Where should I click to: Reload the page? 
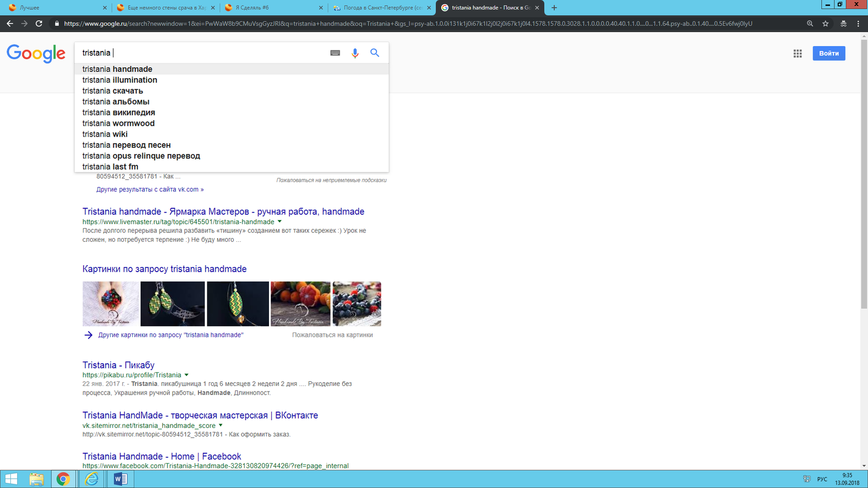point(39,24)
